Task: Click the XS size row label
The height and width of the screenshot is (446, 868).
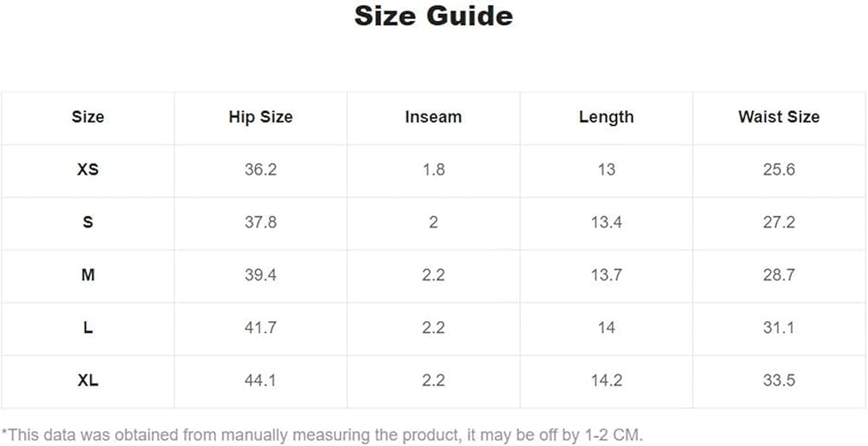Action: 88,170
